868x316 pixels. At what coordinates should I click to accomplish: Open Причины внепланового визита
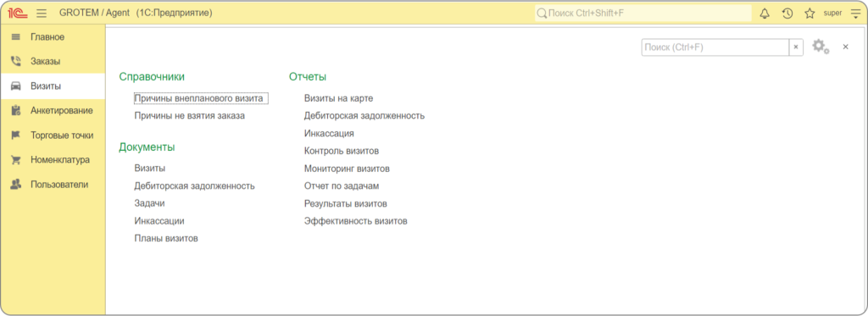[x=201, y=98]
